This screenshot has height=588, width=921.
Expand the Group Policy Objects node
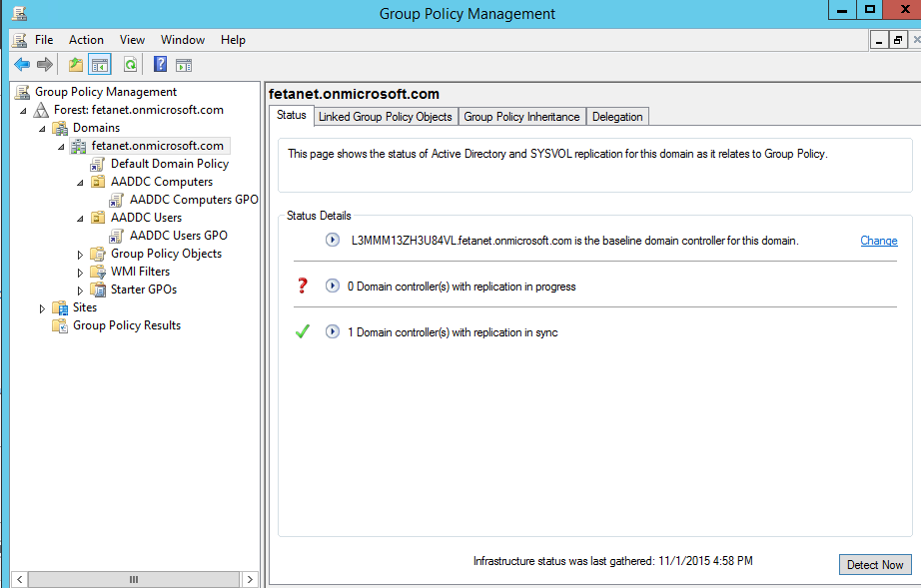pyautogui.click(x=80, y=255)
